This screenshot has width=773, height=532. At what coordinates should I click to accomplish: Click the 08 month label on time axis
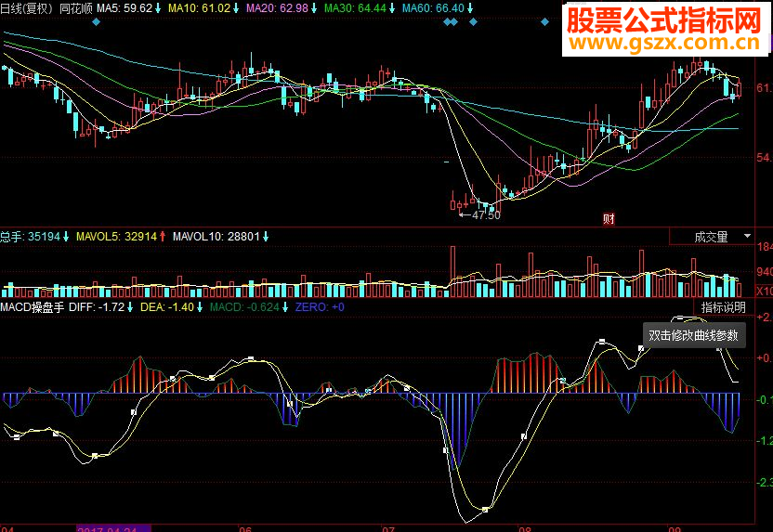[525, 529]
